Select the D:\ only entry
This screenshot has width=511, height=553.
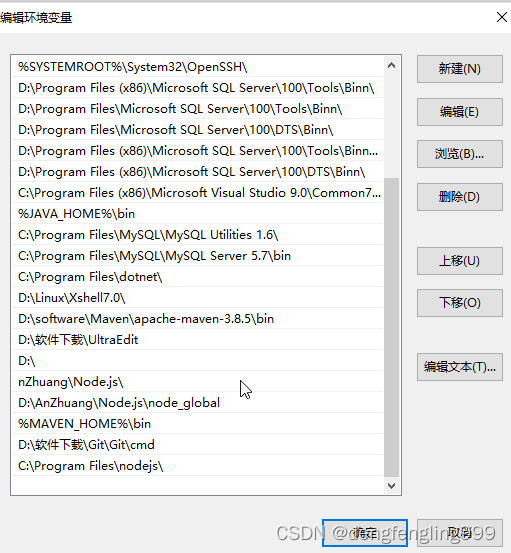click(x=197, y=361)
